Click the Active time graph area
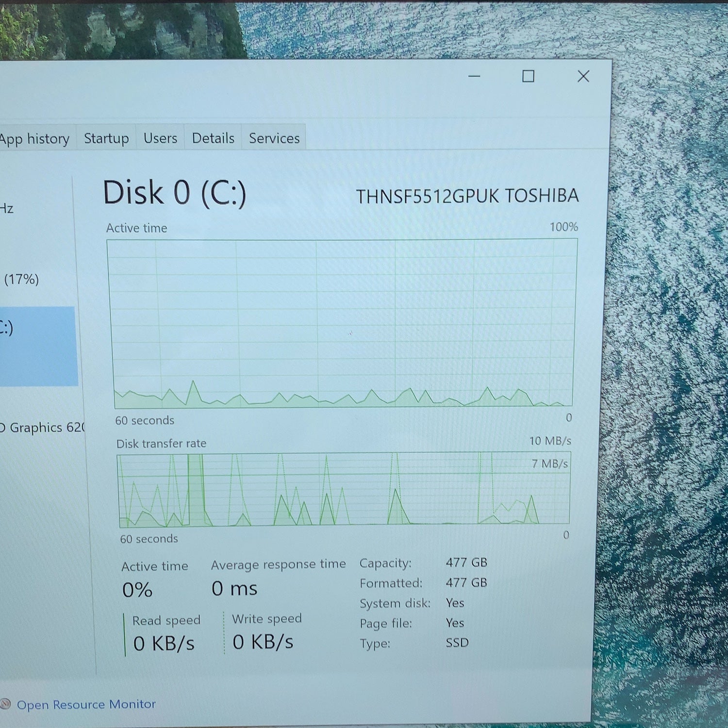Image resolution: width=728 pixels, height=728 pixels. click(343, 323)
